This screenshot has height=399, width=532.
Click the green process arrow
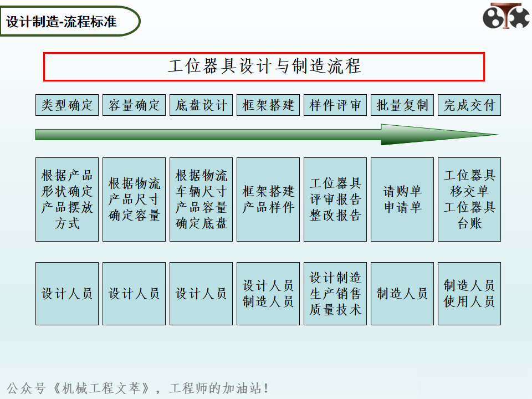click(267, 134)
